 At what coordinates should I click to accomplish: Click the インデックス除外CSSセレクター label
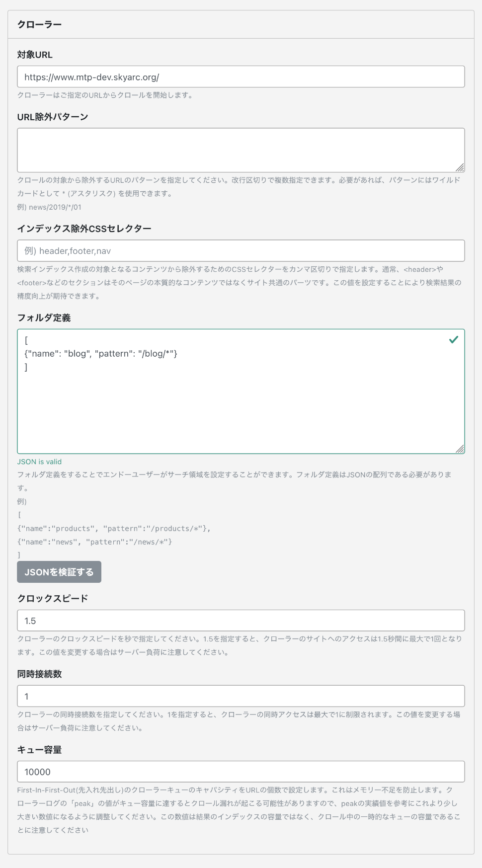pos(84,229)
